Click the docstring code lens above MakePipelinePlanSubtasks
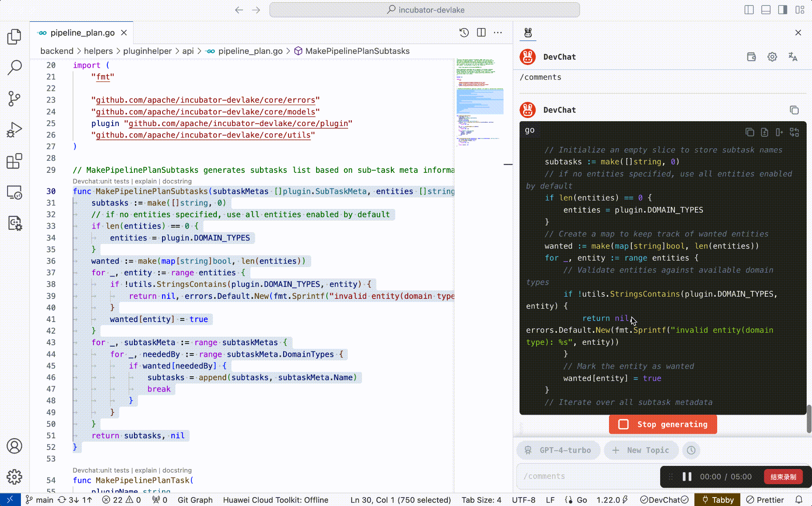 [177, 181]
